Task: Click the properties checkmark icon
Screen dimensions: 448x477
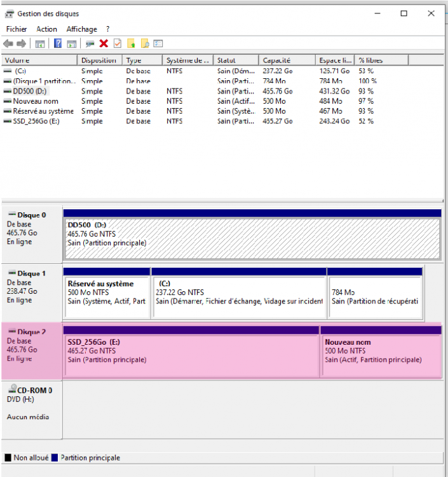Action: [x=118, y=43]
